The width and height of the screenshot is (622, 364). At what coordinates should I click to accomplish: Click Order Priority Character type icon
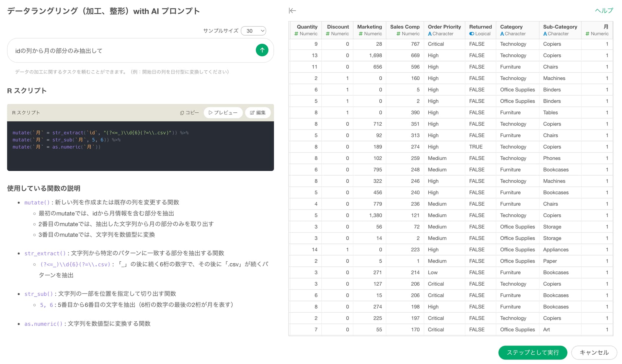click(430, 34)
